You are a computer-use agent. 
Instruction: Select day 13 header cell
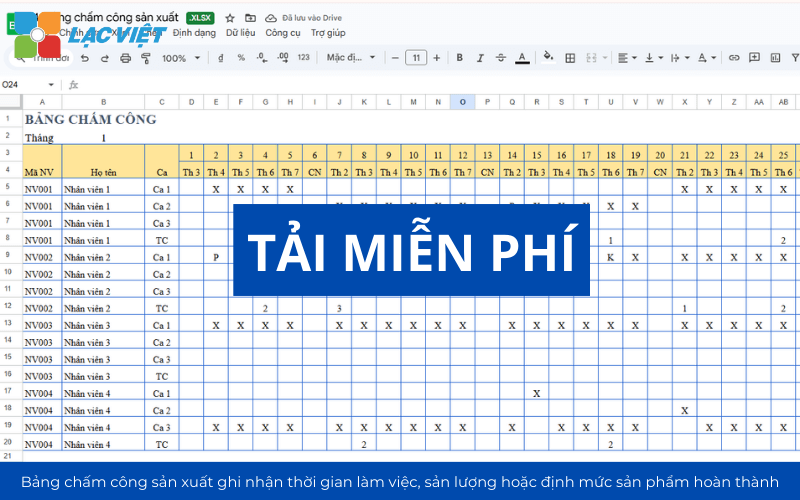[x=487, y=155]
